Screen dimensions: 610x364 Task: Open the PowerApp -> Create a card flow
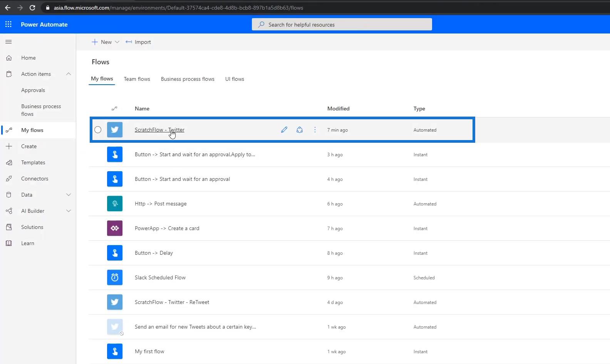167,228
